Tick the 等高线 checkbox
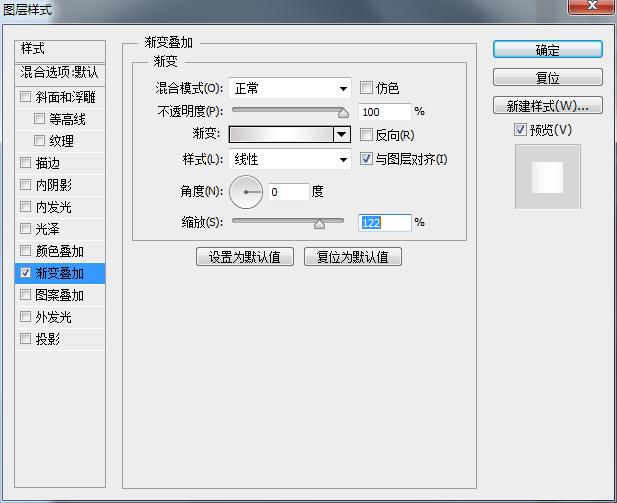Screen dimensions: 617x503 [x=39, y=118]
